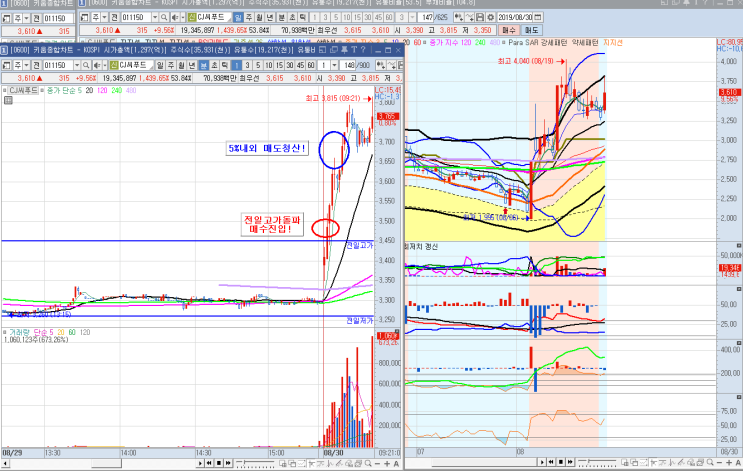Click candle count field 148 in front window

click(x=349, y=65)
